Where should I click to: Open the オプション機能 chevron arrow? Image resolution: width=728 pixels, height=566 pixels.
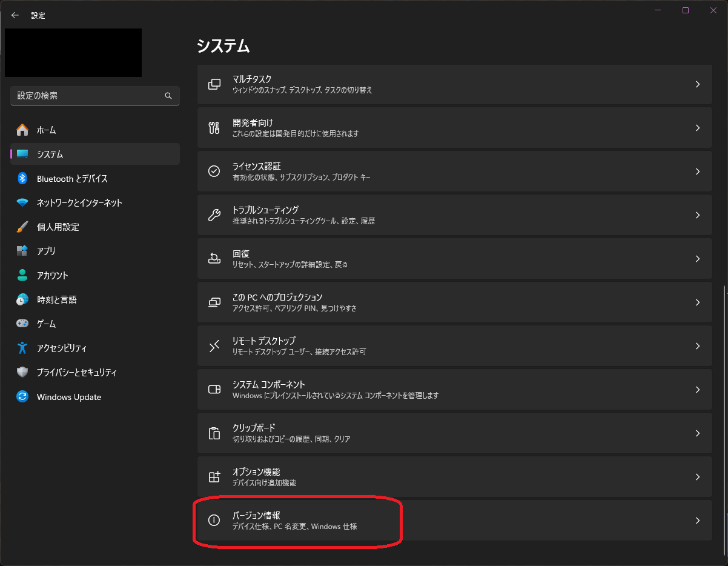coord(698,477)
